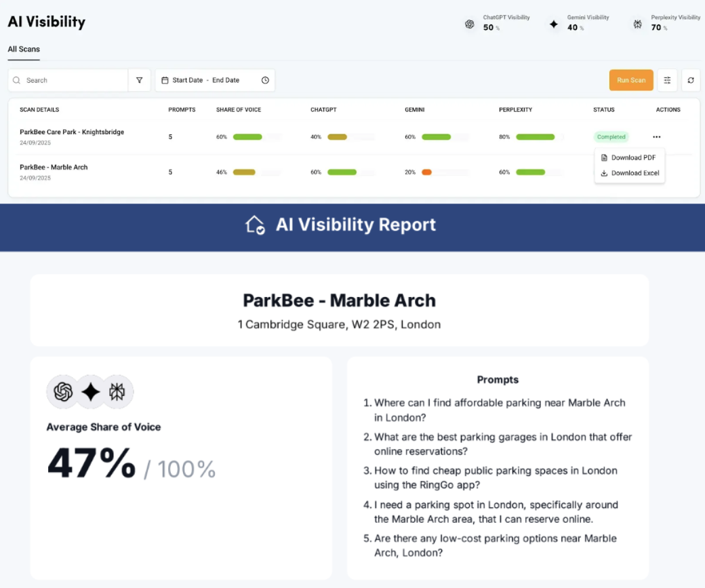The width and height of the screenshot is (705, 588).
Task: Click the download icon beside Download Excel
Action: click(604, 173)
